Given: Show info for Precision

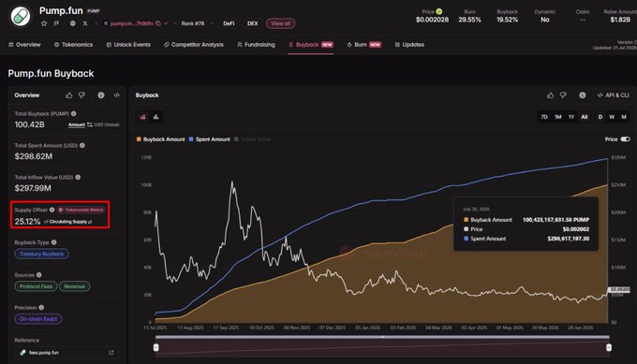Looking at the screenshot, I should (41, 307).
